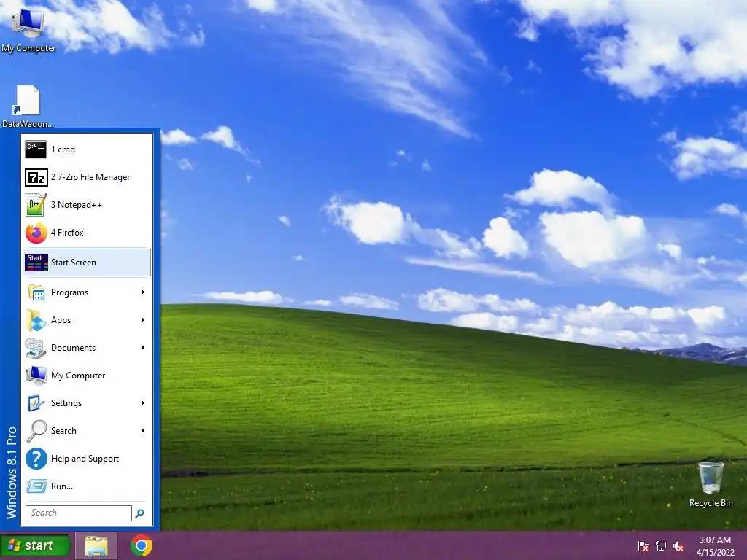Click the Programs folder icon
747x560 pixels.
[36, 292]
